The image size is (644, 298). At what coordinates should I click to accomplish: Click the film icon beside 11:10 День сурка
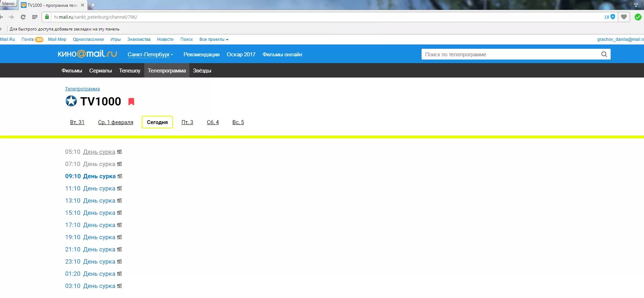[119, 188]
